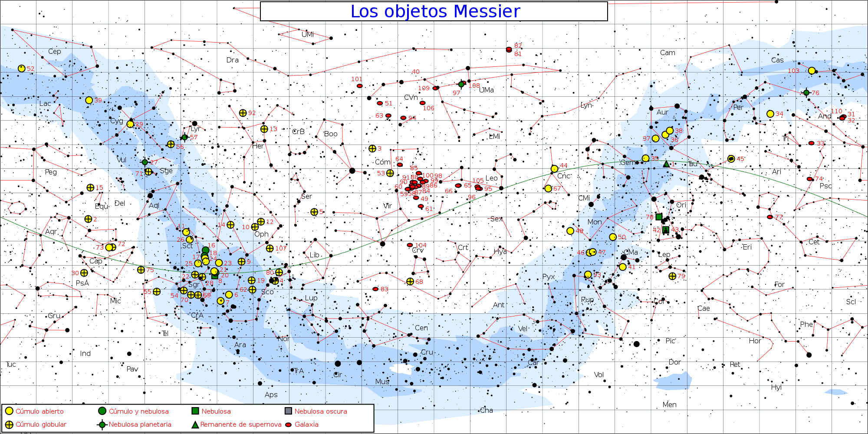
Task: Click the M101 galaxy marker
Action: pyautogui.click(x=359, y=86)
